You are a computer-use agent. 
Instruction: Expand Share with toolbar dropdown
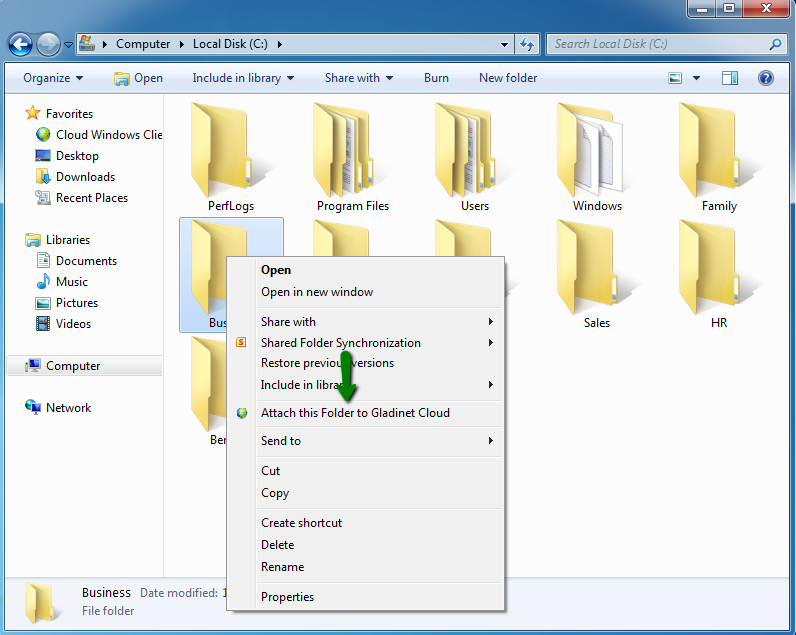coord(359,78)
